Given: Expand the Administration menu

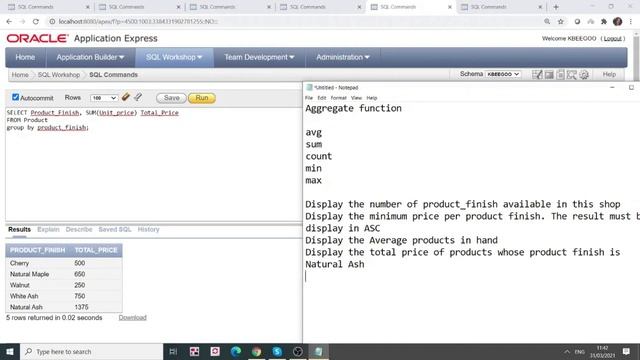Looking at the screenshot, I should pos(343,57).
